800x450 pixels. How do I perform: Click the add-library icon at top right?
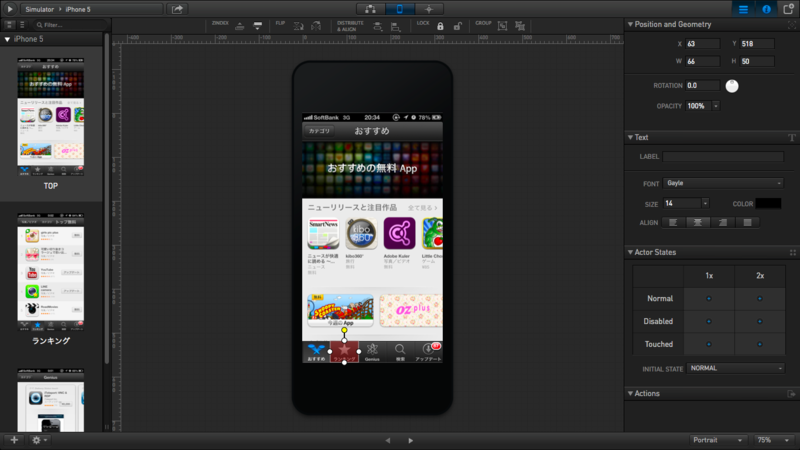[x=788, y=9]
